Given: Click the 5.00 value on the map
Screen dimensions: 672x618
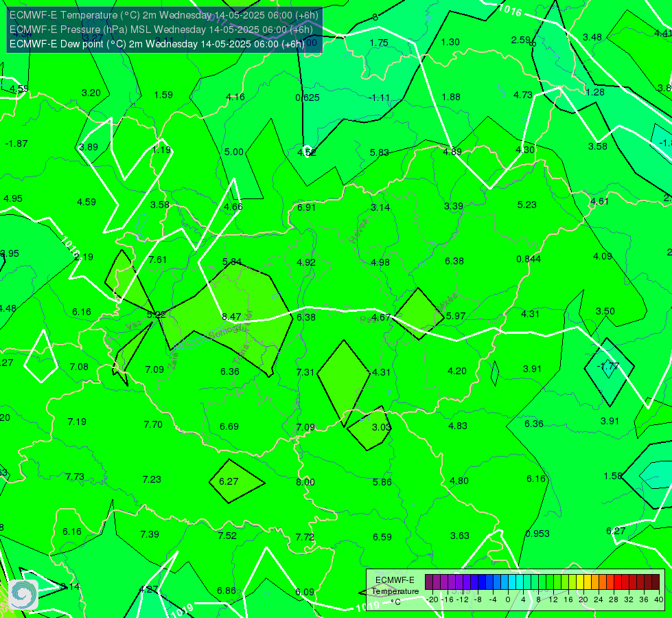Looking at the screenshot, I should [x=233, y=152].
